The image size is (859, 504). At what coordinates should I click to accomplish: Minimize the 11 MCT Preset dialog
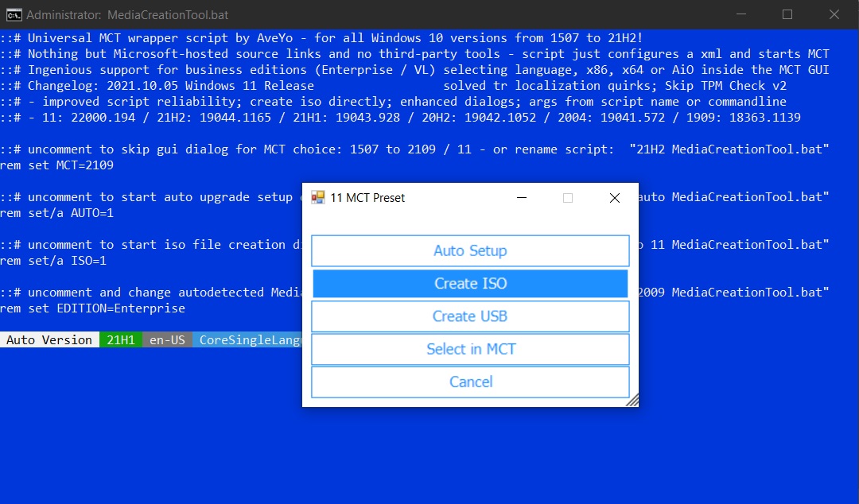[522, 198]
